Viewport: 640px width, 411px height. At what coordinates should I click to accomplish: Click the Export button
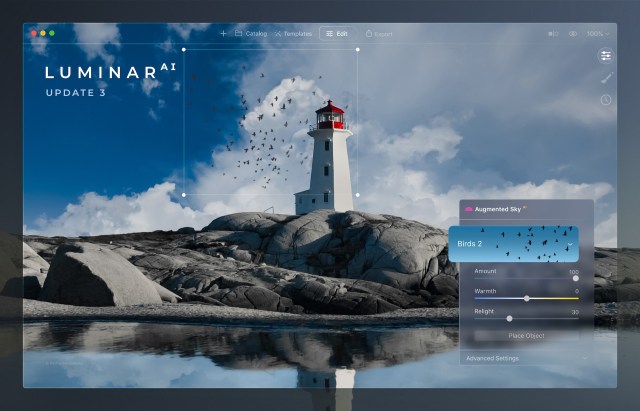(379, 33)
